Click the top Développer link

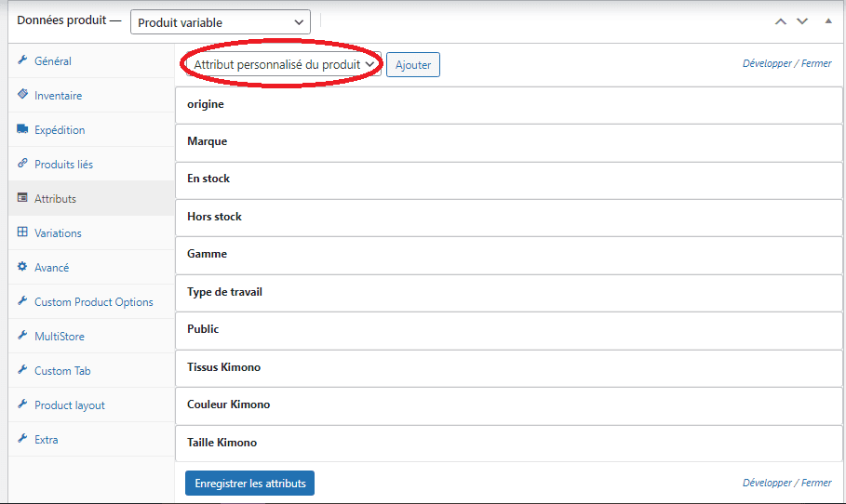coord(767,63)
